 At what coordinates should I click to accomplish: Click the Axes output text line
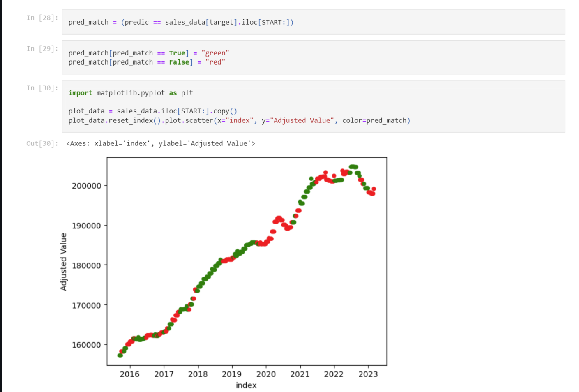[161, 143]
